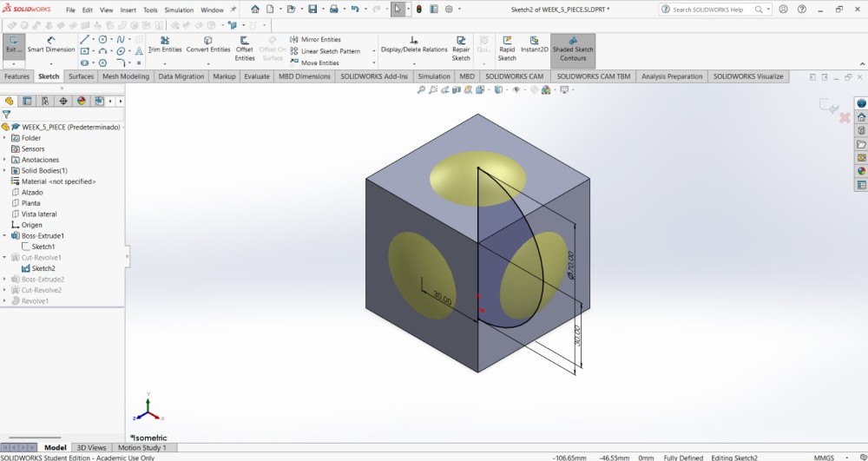Open the Options gear icon
Viewport: 868px width, 461px height.
tap(449, 9)
